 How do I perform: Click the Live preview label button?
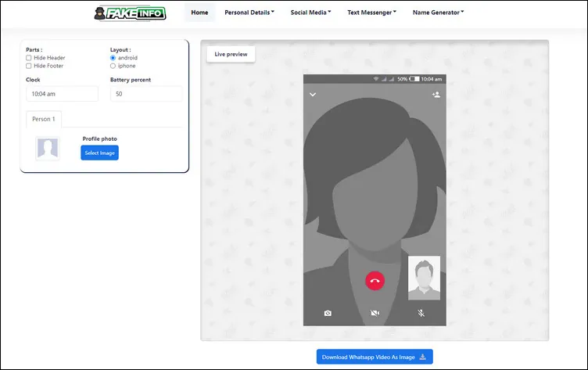point(231,54)
